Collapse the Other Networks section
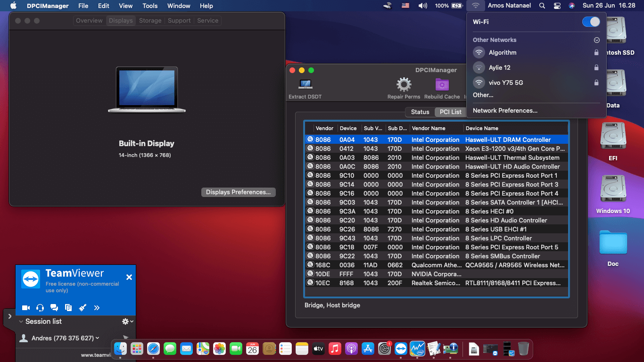This screenshot has width=644, height=362. point(596,40)
